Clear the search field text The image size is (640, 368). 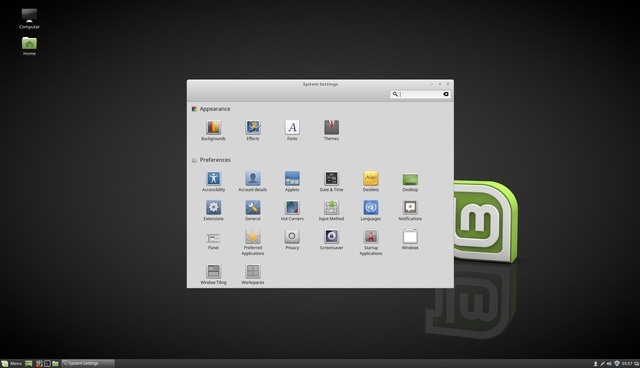[x=446, y=94]
